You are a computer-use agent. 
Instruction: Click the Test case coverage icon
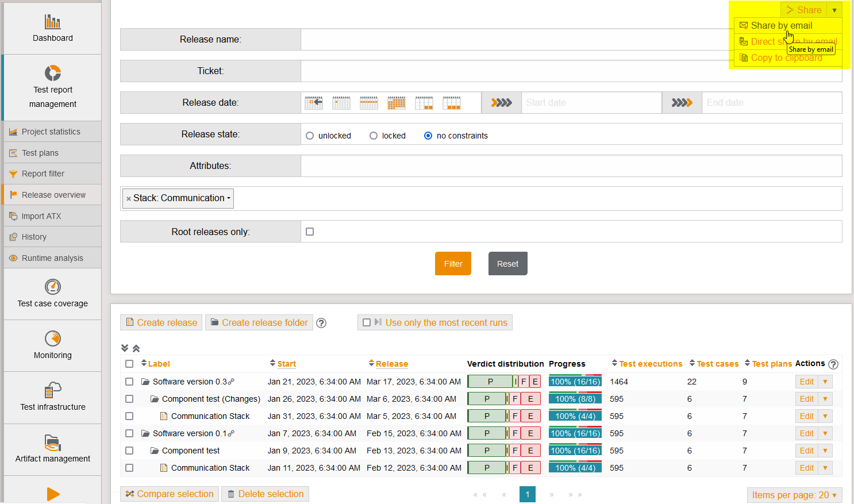tap(52, 286)
